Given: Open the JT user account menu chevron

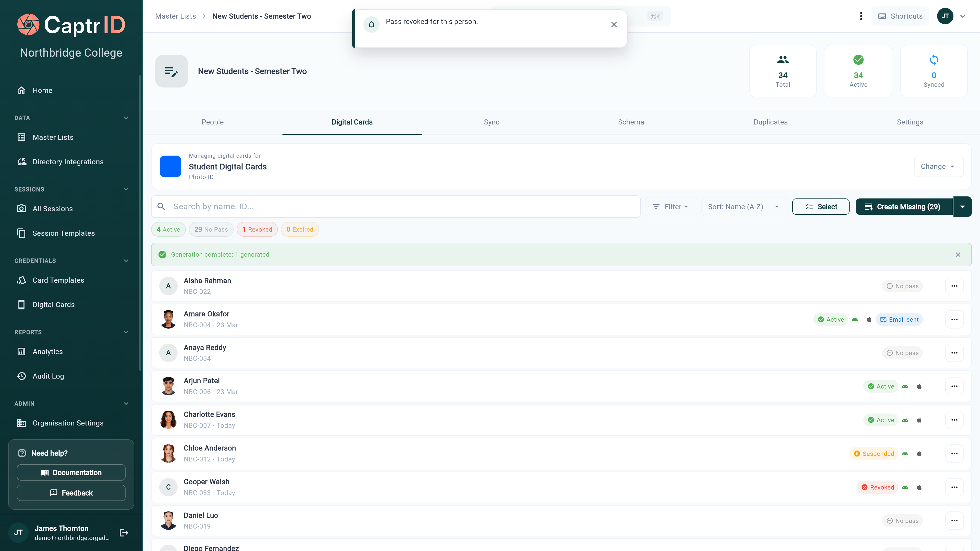Looking at the screenshot, I should pos(963,16).
